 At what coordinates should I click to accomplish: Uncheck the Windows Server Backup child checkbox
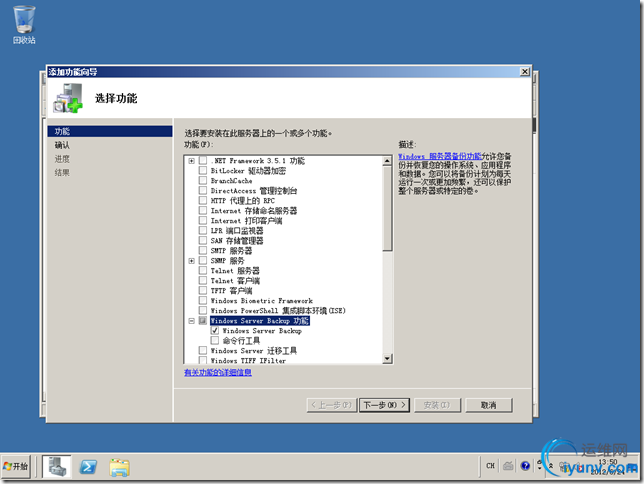click(x=214, y=330)
